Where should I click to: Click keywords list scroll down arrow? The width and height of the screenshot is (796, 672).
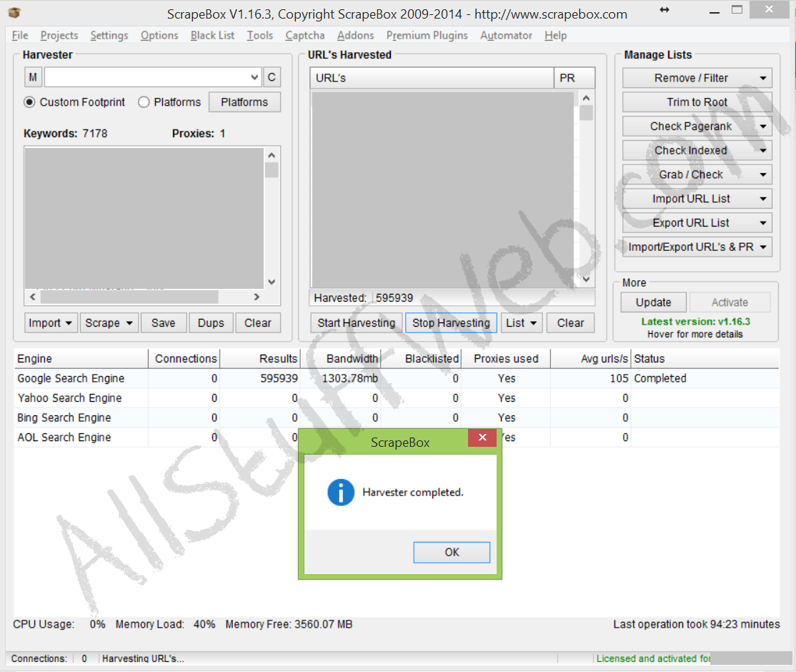coord(272,282)
